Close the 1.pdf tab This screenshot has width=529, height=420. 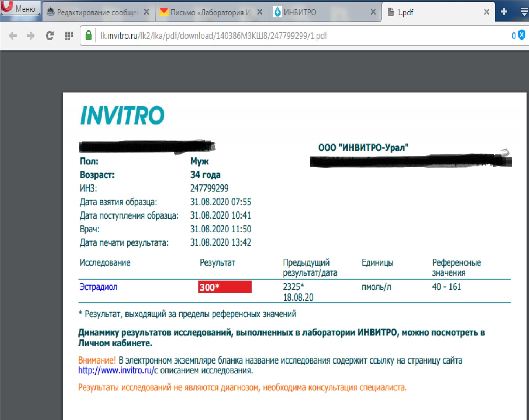point(487,12)
